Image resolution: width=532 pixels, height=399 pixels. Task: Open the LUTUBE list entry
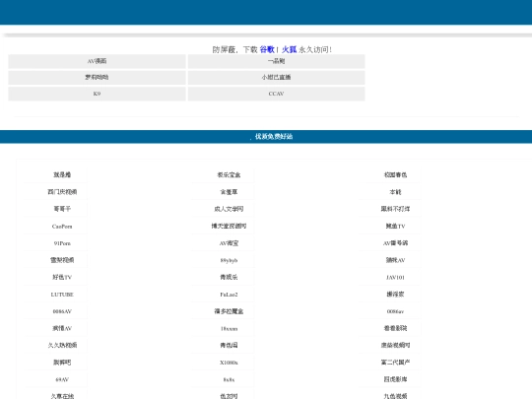coord(62,295)
